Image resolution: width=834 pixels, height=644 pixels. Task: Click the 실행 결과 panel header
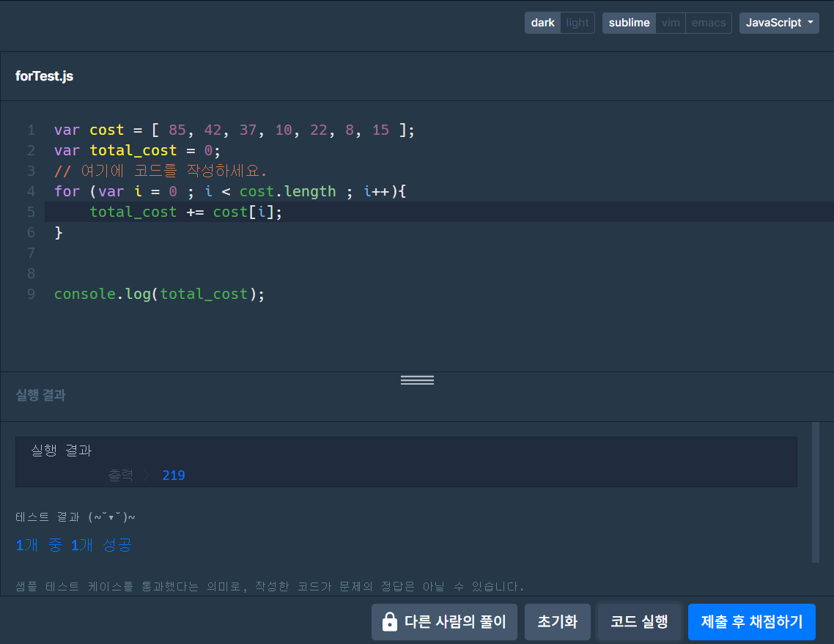click(x=40, y=395)
